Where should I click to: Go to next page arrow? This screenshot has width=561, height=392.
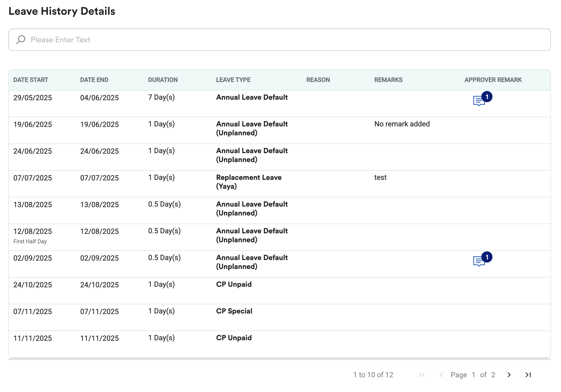click(x=509, y=375)
